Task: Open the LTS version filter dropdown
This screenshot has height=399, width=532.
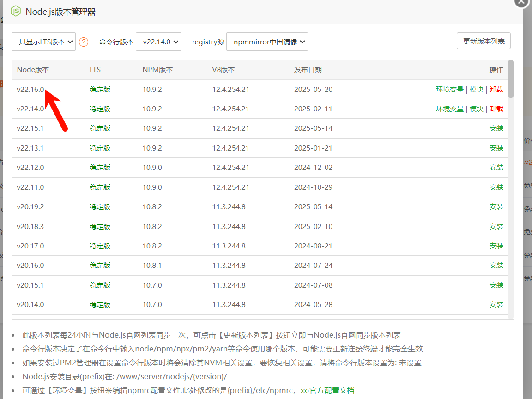Action: pyautogui.click(x=43, y=42)
